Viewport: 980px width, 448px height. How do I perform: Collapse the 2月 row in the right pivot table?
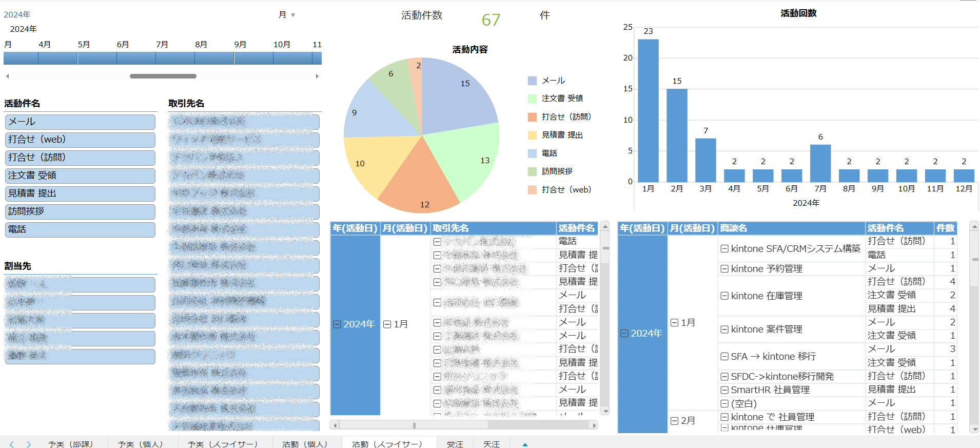(x=675, y=421)
